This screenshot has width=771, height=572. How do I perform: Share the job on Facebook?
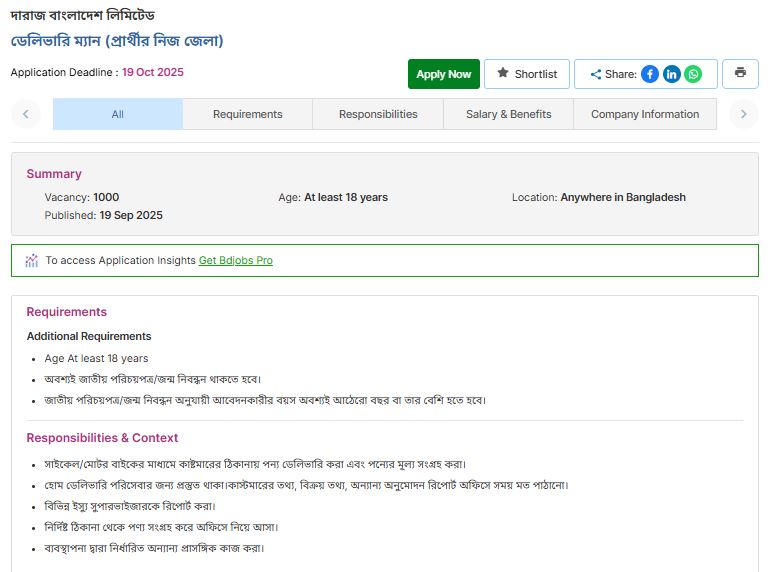click(650, 74)
